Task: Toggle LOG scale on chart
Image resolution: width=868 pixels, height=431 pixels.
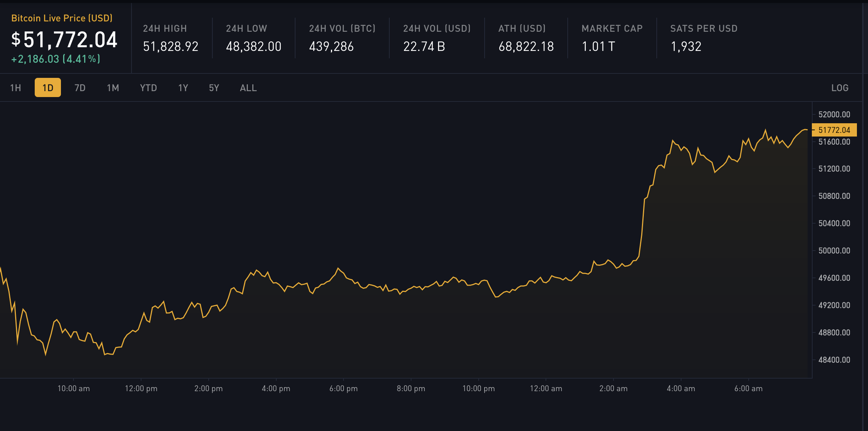Action: tap(840, 88)
